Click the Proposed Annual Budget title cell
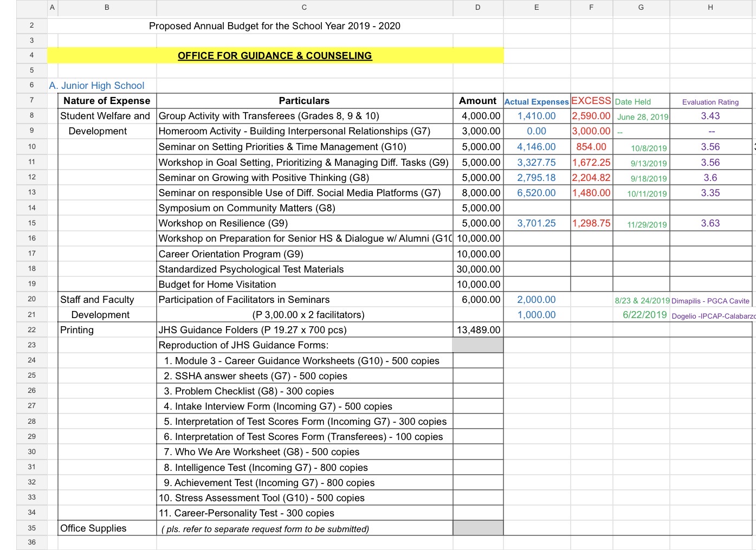The width and height of the screenshot is (756, 550). pyautogui.click(x=275, y=26)
